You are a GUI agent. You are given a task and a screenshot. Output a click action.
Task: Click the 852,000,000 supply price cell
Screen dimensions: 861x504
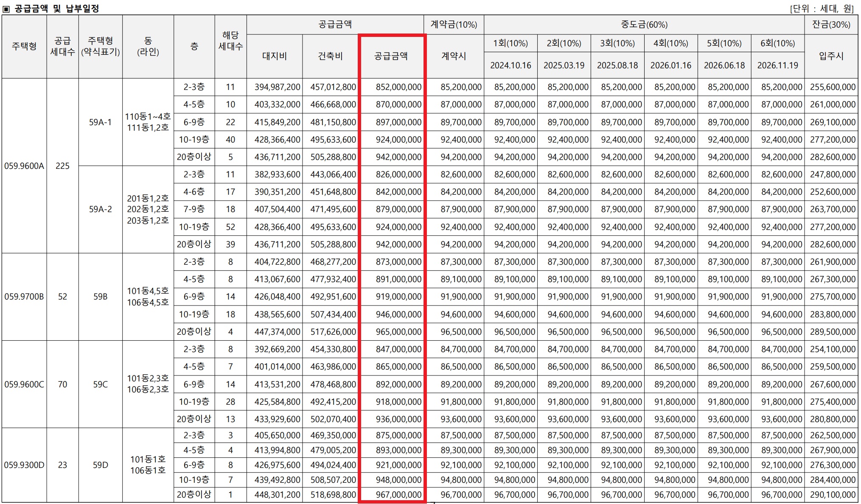(398, 87)
